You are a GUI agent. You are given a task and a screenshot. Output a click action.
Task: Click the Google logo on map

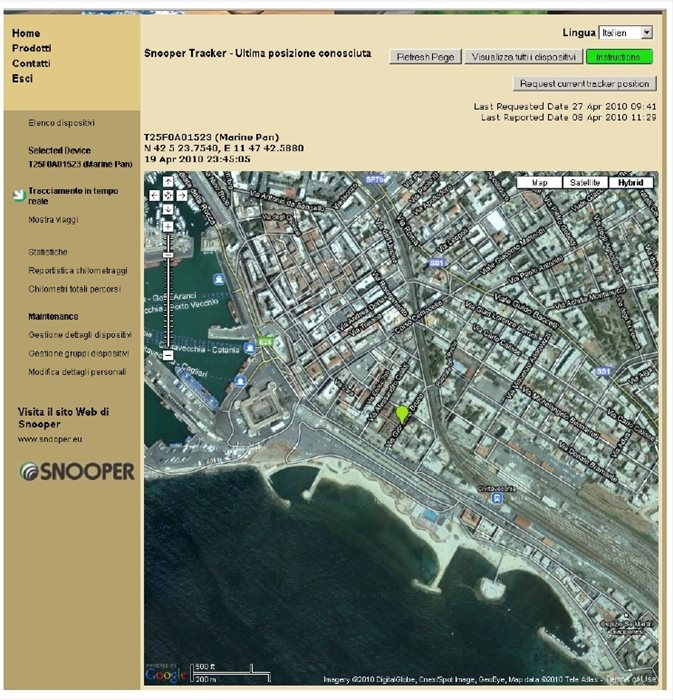166,674
